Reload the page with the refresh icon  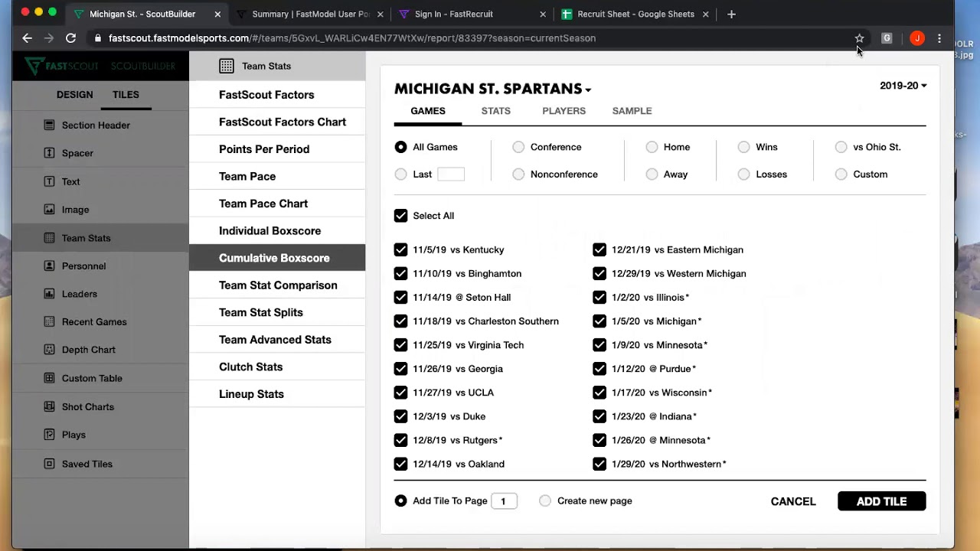70,38
